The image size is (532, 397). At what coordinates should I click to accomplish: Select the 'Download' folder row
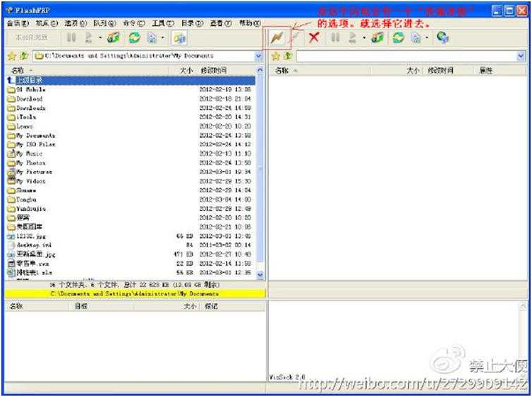131,99
